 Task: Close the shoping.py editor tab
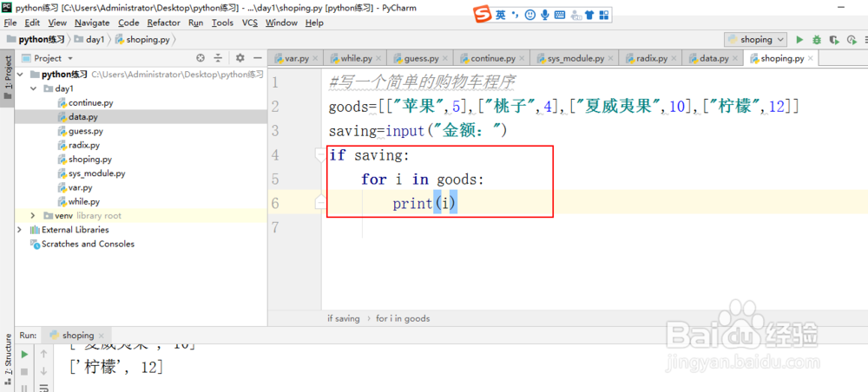(811, 58)
